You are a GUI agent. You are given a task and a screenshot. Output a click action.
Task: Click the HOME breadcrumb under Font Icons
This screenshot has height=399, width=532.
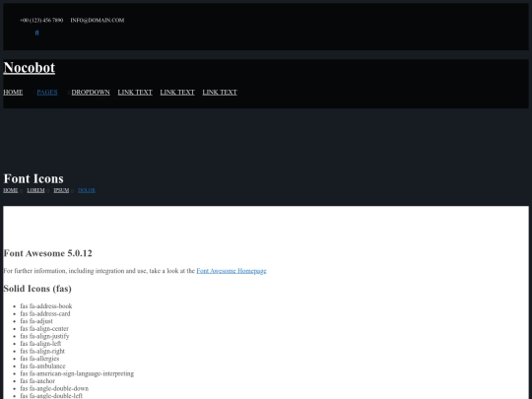[x=11, y=190]
